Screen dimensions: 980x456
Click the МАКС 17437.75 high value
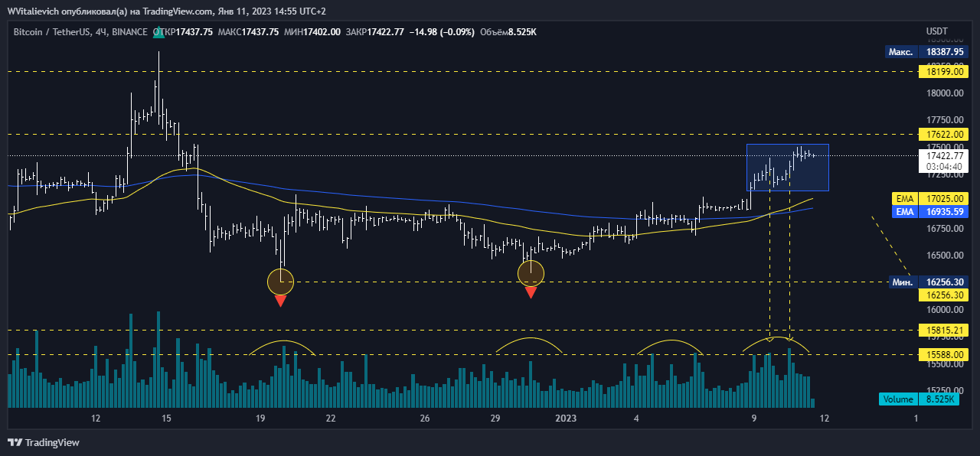tap(248, 32)
